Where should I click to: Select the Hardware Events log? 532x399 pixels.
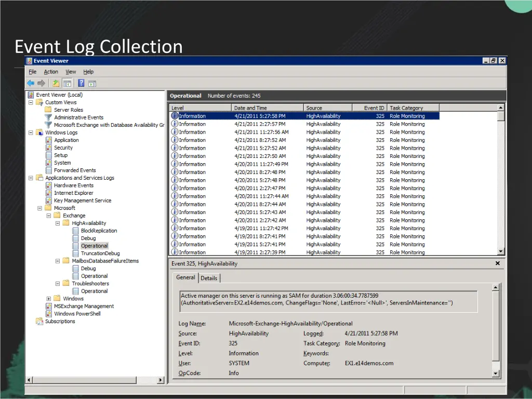coord(74,185)
